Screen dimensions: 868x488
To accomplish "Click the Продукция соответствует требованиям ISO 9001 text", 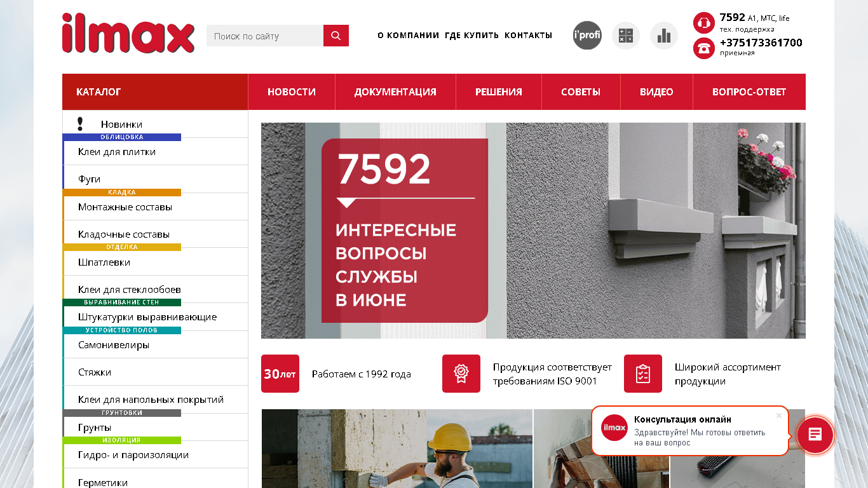I will (552, 374).
